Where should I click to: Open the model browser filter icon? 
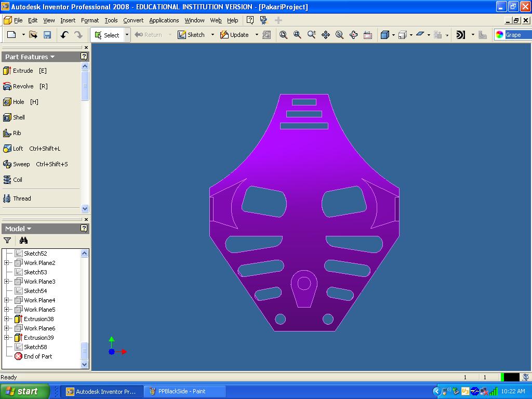pos(7,241)
